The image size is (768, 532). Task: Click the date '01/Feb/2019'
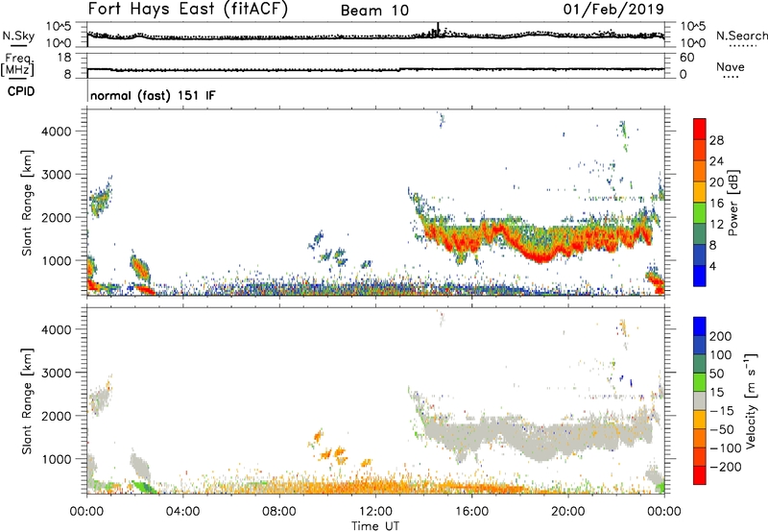click(613, 10)
